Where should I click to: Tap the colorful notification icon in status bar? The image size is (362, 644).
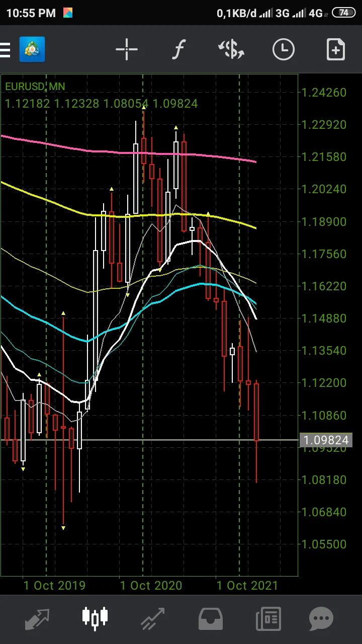point(67,13)
